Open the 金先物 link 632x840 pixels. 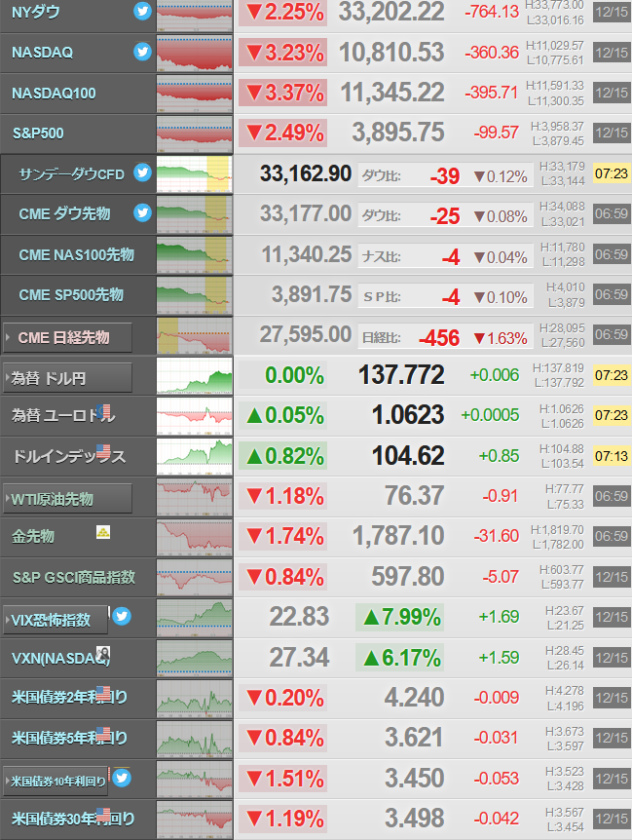pos(33,536)
